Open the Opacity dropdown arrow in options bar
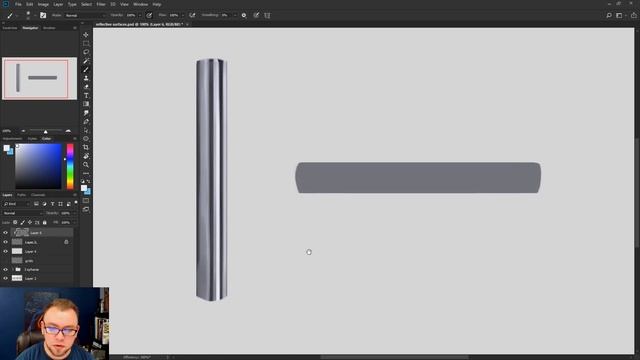Viewport: 640px width, 360px height. (140, 15)
